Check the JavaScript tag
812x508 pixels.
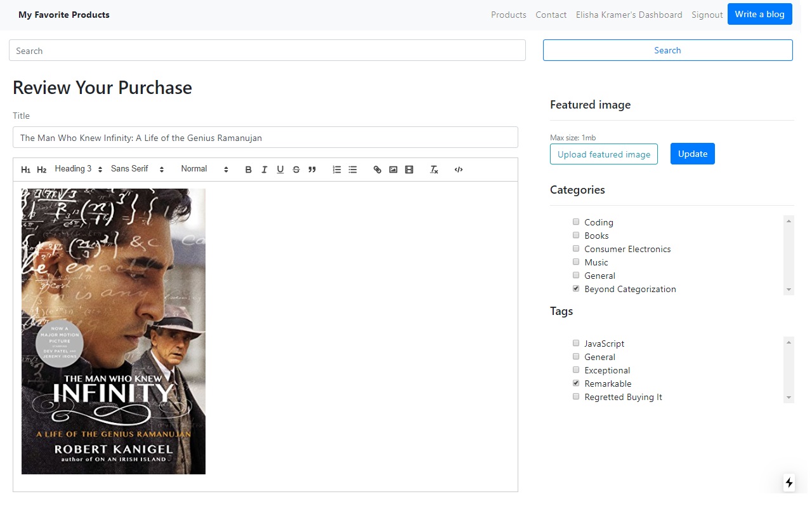pyautogui.click(x=576, y=343)
